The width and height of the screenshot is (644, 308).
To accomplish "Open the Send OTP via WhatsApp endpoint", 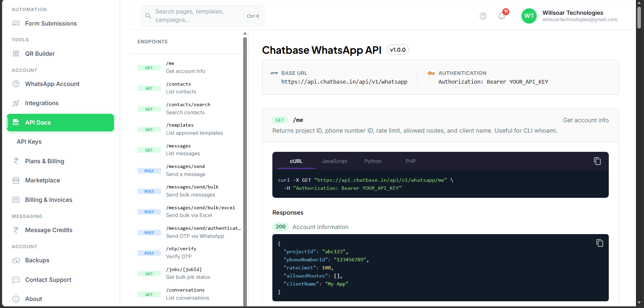I will (x=186, y=232).
